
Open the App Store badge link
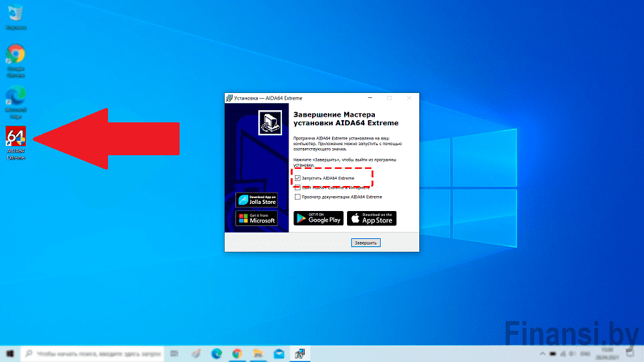click(371, 218)
